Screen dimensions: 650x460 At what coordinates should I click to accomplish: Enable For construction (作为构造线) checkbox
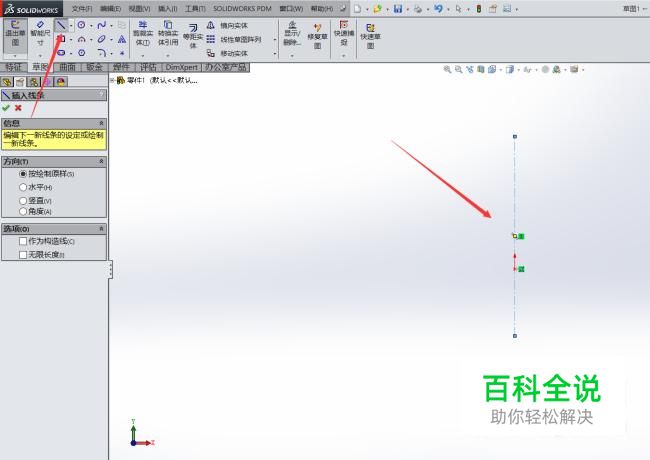pos(23,241)
